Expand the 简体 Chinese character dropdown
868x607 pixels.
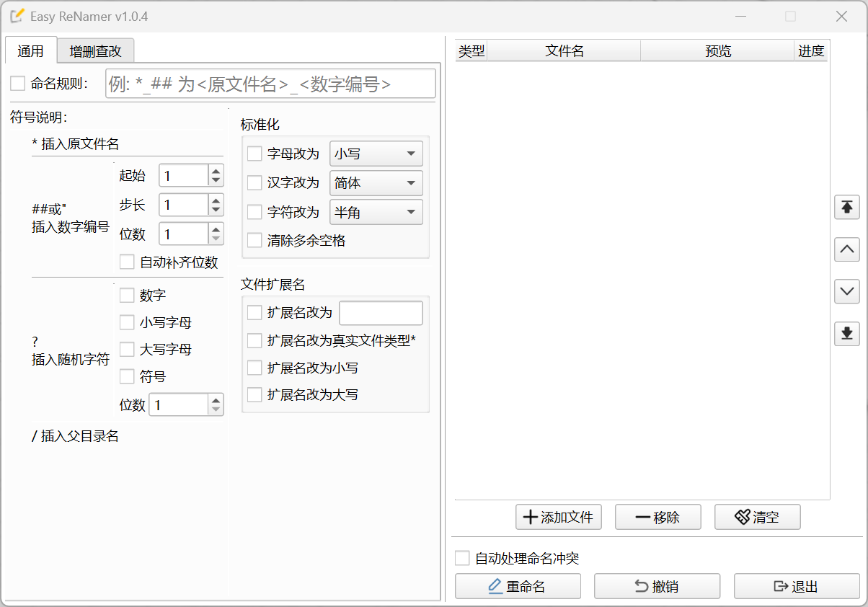coord(376,183)
